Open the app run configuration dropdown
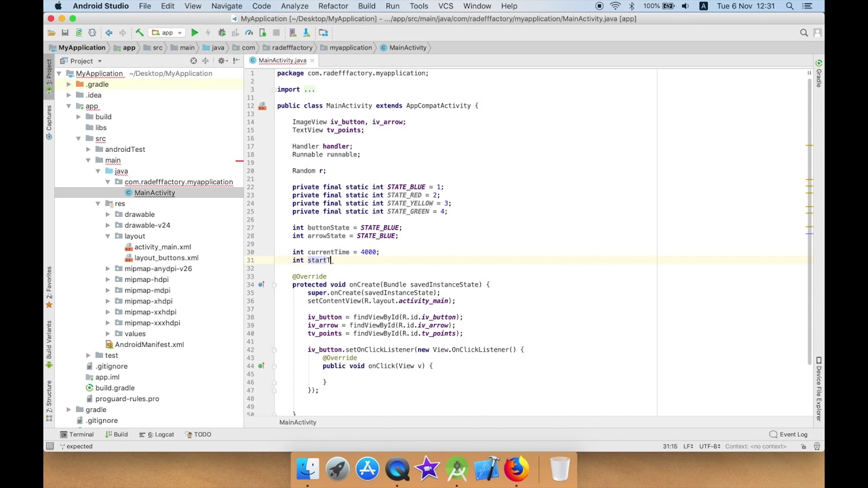Viewport: 868px width, 488px height. pyautogui.click(x=167, y=33)
